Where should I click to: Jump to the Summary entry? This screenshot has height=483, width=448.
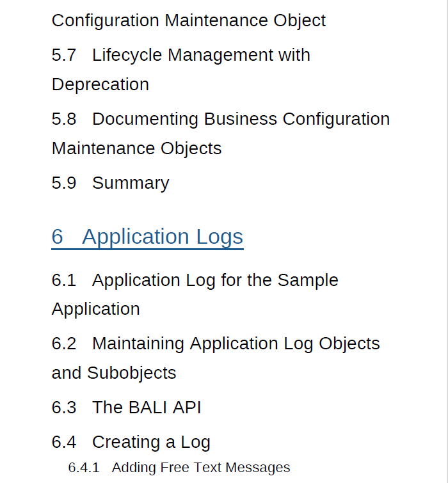[131, 183]
